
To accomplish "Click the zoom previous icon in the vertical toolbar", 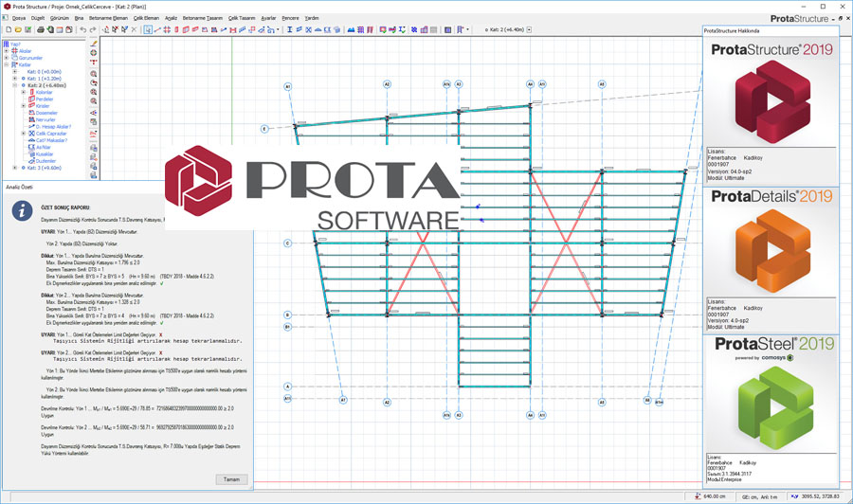I will pyautogui.click(x=94, y=82).
